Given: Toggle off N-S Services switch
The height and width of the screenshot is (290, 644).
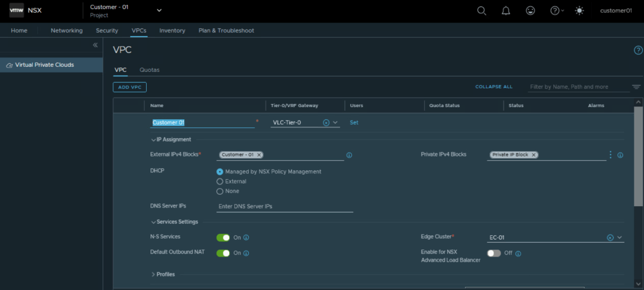Looking at the screenshot, I should [223, 238].
